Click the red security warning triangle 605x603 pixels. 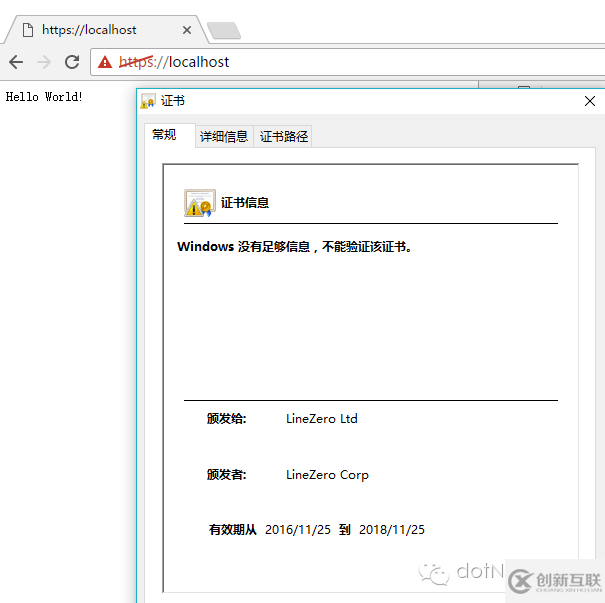[x=105, y=62]
